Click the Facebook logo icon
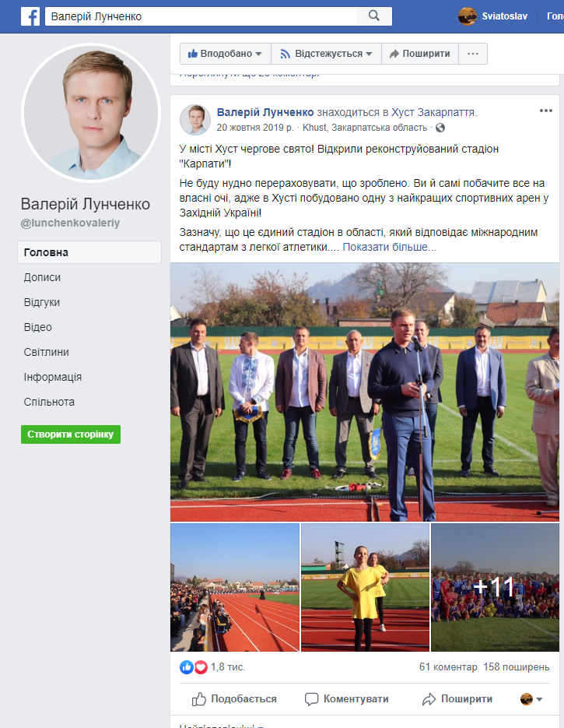Viewport: 564px width, 728px height. (x=30, y=16)
